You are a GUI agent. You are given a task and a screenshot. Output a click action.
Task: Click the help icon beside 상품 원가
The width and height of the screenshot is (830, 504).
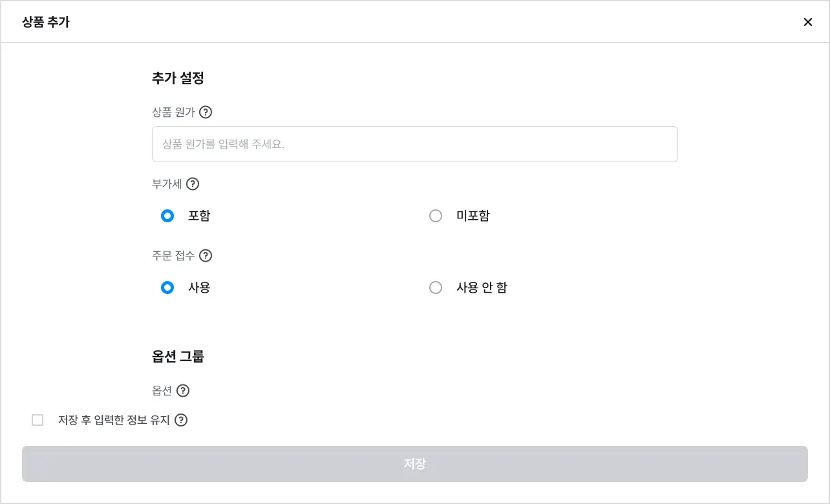coord(206,112)
